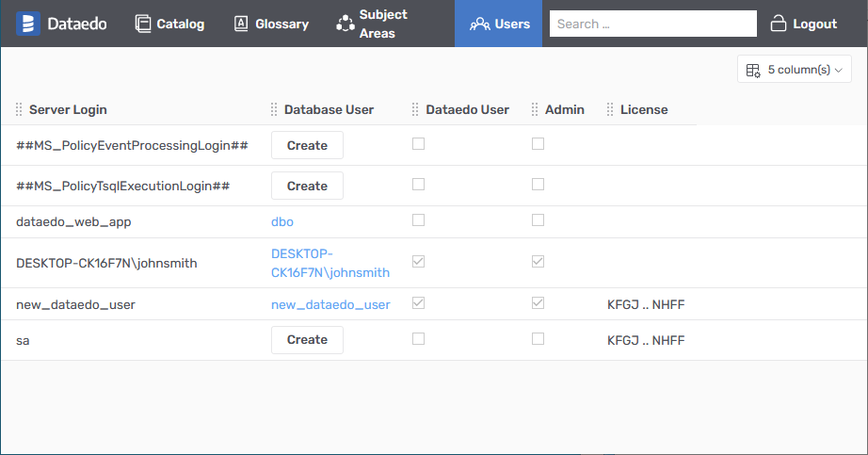Click the Logout padlock icon

tap(779, 24)
